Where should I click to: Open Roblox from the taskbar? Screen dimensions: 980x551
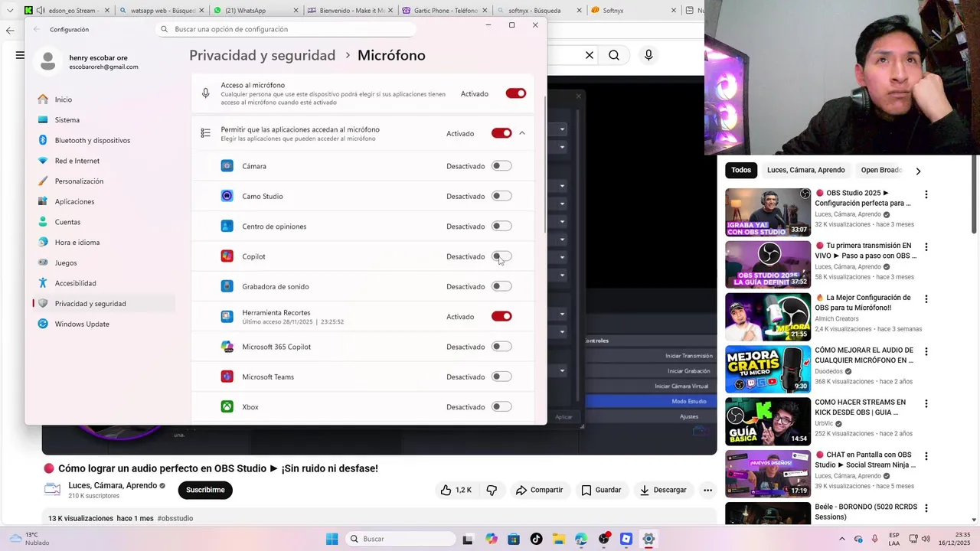pyautogui.click(x=626, y=539)
